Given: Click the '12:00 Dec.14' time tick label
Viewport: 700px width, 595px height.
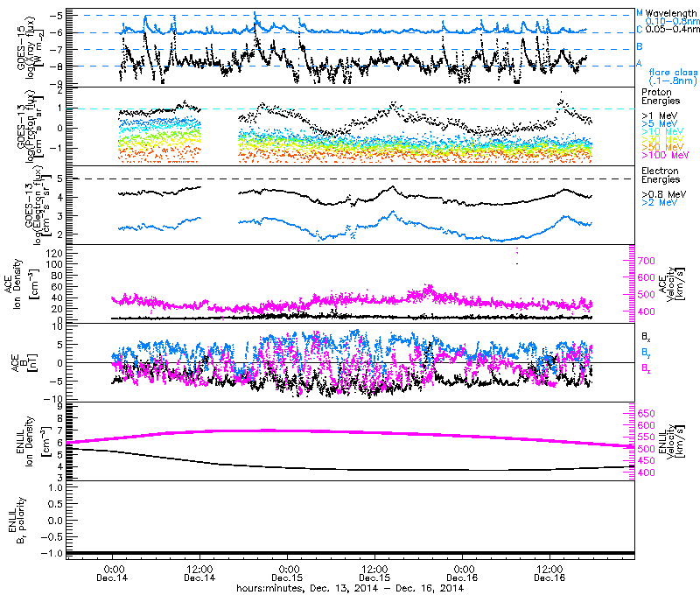Looking at the screenshot, I should coord(199,574).
